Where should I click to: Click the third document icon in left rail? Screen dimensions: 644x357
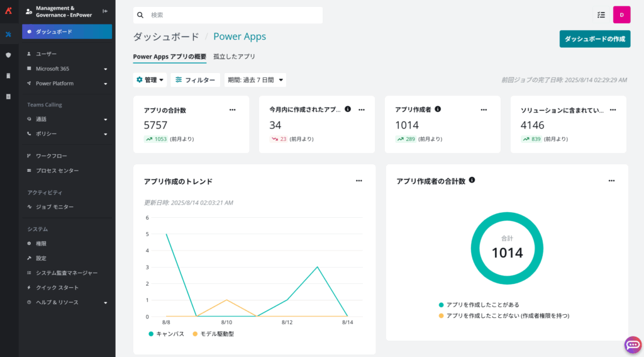8,76
